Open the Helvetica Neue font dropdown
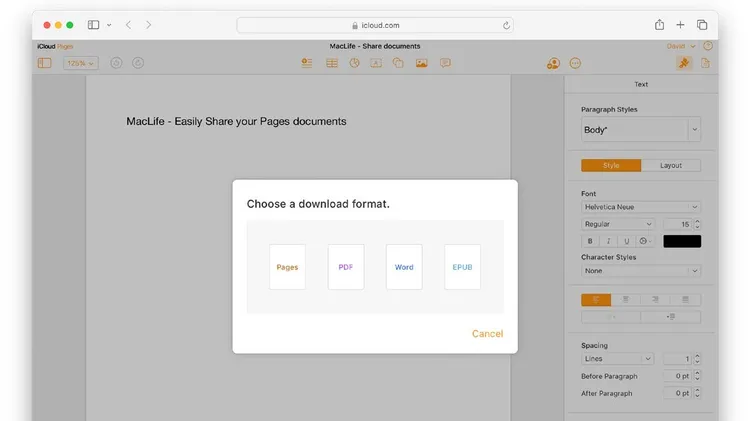The height and width of the screenshot is (421, 750). click(641, 207)
